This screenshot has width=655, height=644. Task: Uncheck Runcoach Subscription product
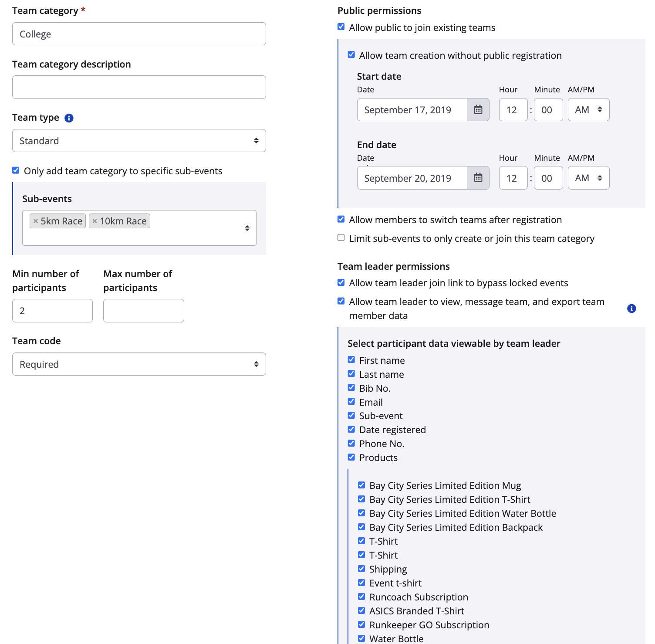coord(361,597)
